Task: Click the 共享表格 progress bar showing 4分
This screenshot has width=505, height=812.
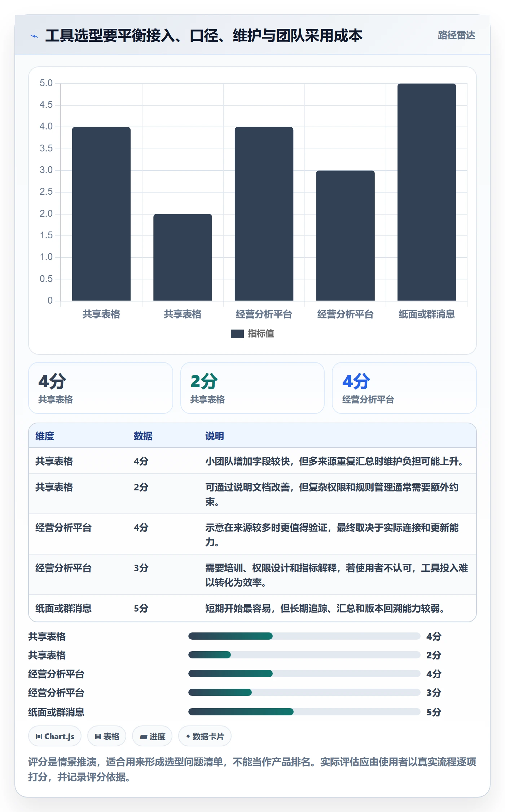Action: point(304,636)
